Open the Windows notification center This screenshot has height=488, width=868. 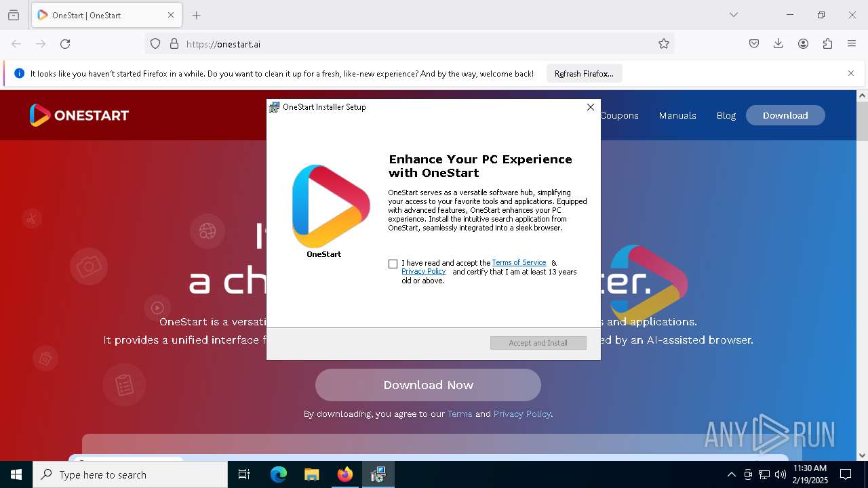tap(846, 474)
